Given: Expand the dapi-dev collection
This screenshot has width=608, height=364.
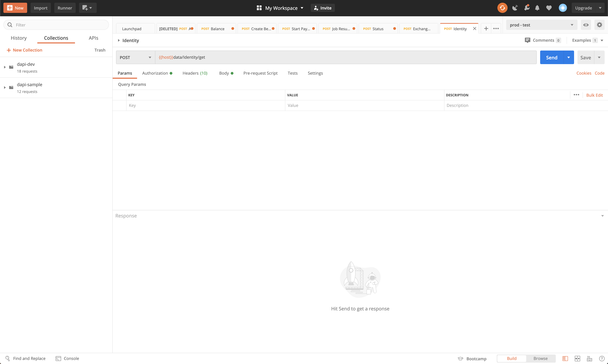Looking at the screenshot, I should pyautogui.click(x=5, y=67).
